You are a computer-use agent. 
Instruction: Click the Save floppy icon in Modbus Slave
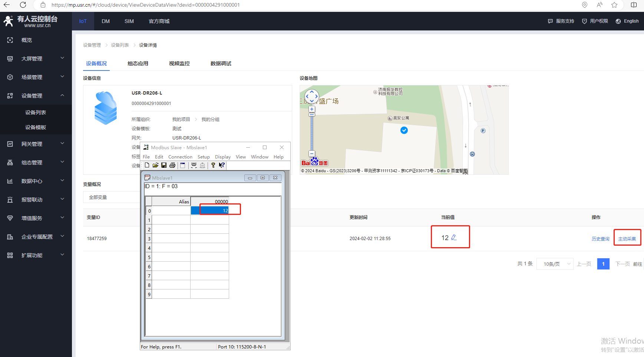pos(164,165)
